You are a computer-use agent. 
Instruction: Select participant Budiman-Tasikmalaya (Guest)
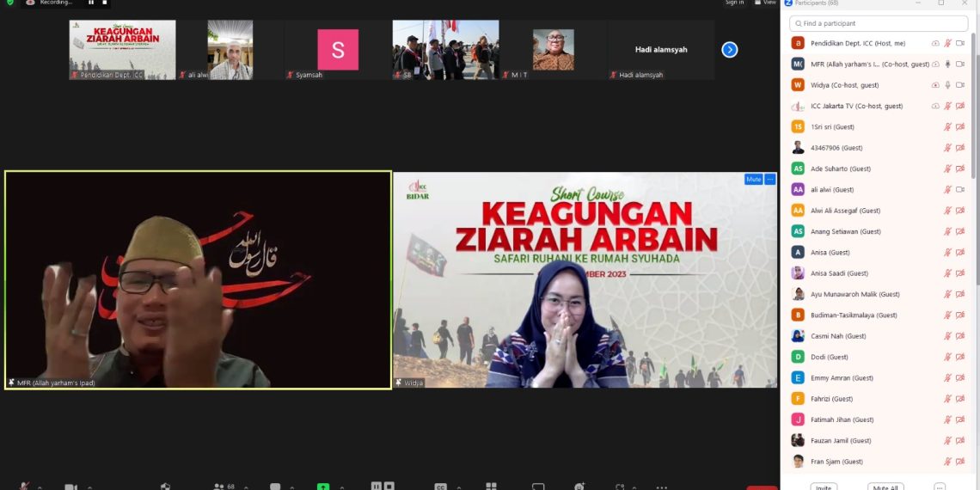click(878, 315)
